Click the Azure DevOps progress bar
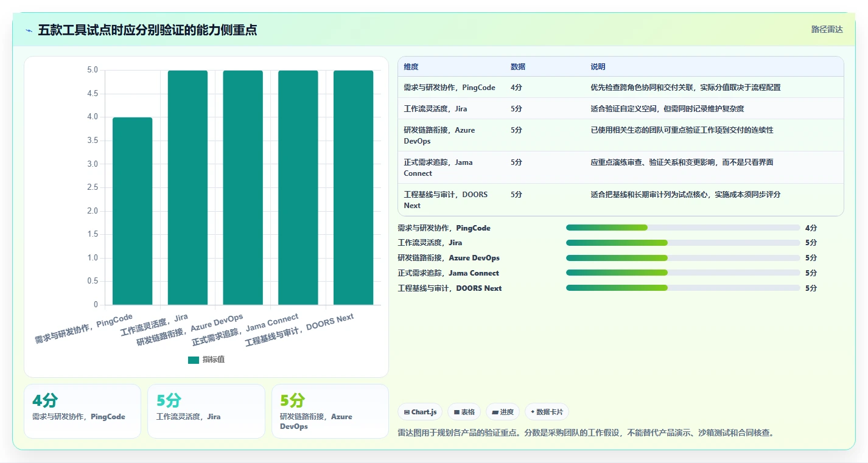This screenshot has height=463, width=868. tap(683, 258)
